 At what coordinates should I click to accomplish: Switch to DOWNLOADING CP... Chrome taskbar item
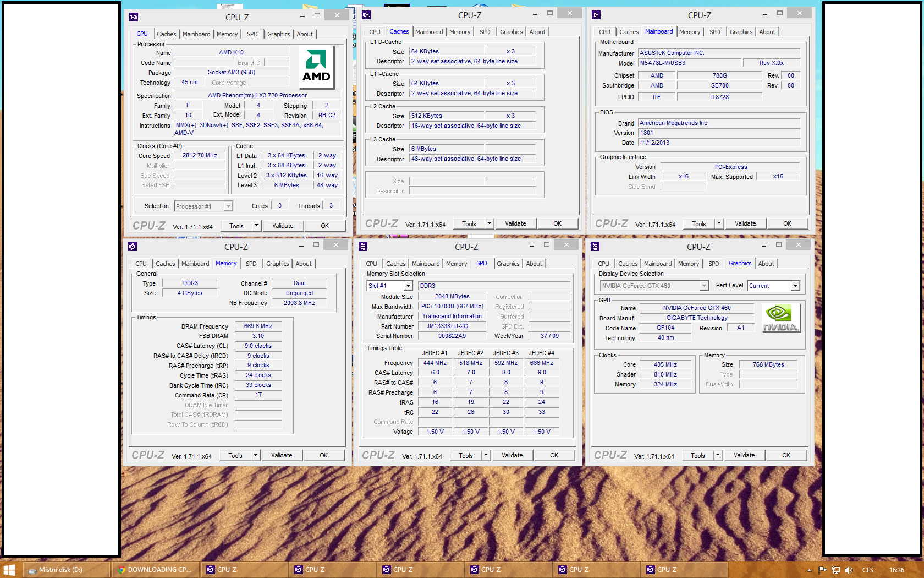point(156,570)
